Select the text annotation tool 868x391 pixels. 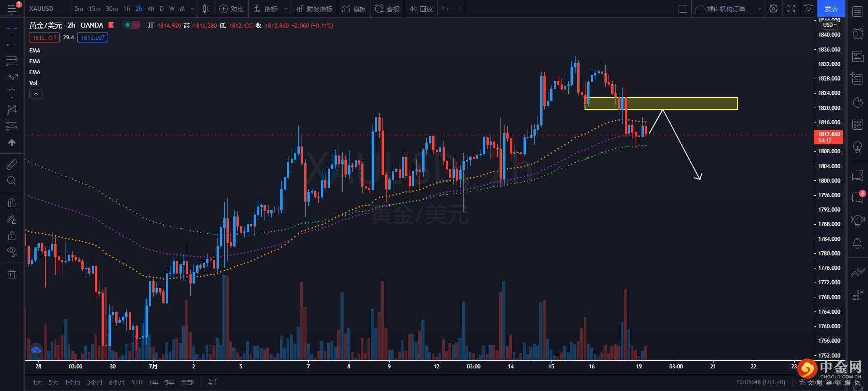pyautogui.click(x=12, y=94)
